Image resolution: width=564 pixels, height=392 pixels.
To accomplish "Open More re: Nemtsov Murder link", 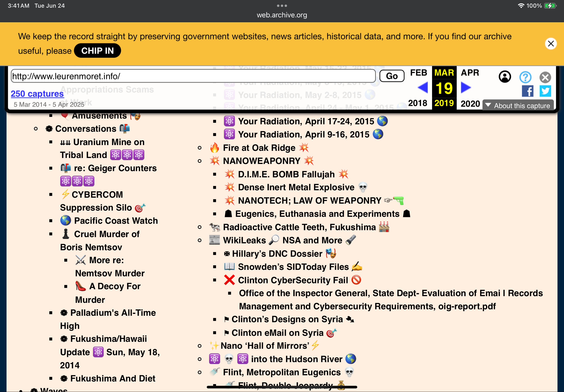I will (x=110, y=267).
